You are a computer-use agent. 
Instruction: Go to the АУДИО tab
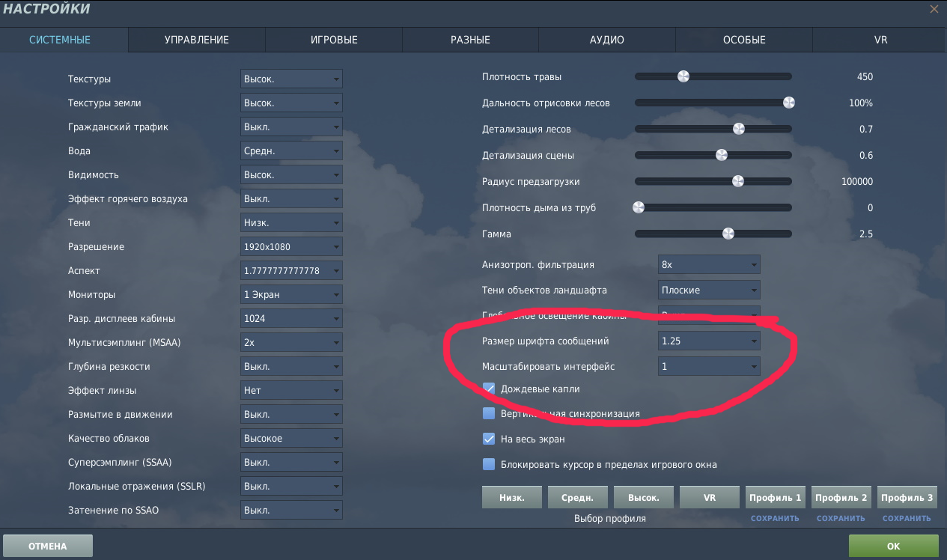[607, 40]
